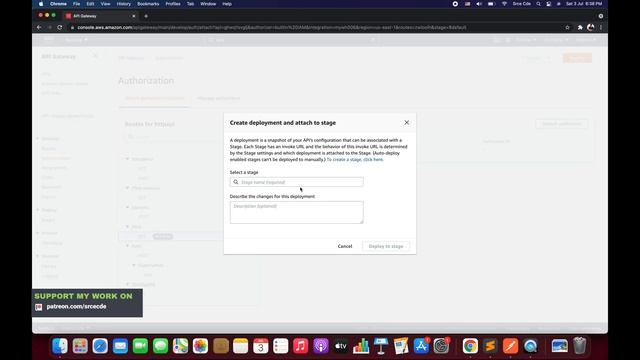Click the magnifier icon in stage field
Screen dimensions: 640x360
[x=236, y=182]
